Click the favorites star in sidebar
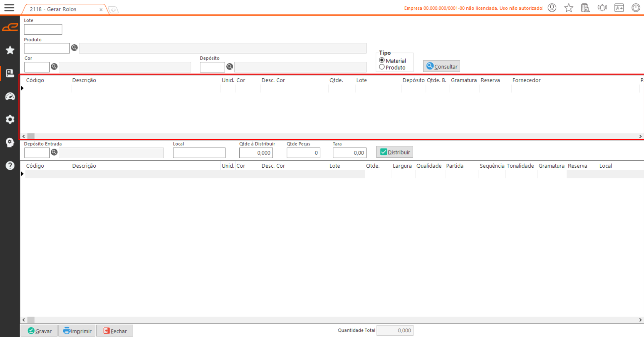Screen dimensions: 644x337 (10, 50)
